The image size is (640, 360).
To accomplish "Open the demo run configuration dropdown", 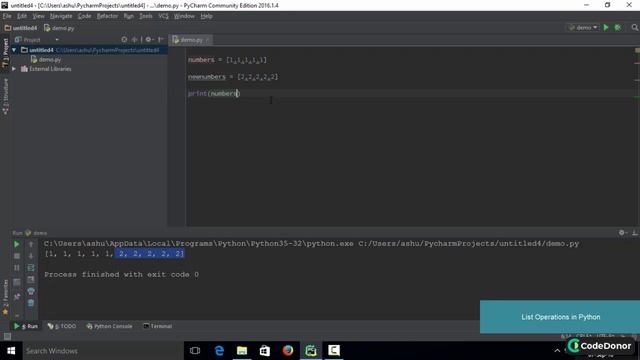I will click(x=583, y=27).
